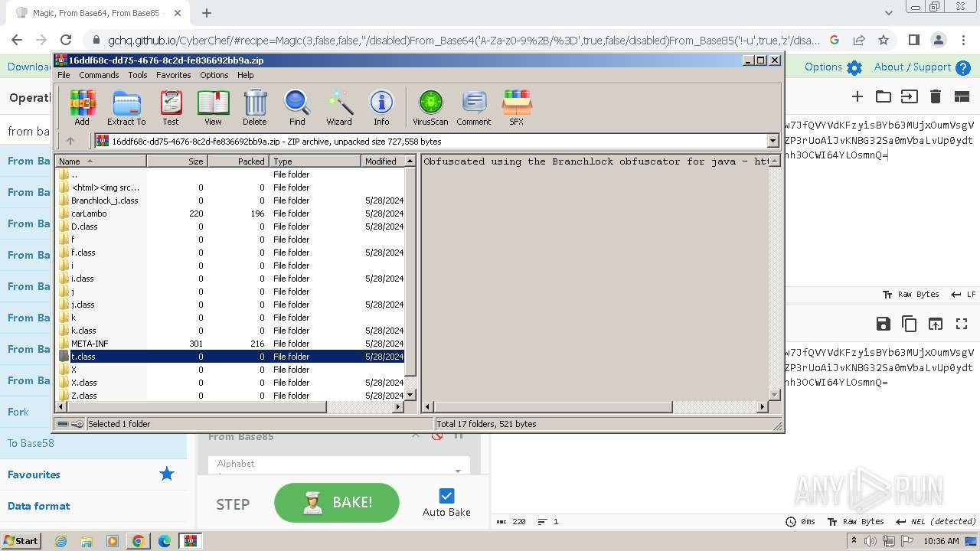This screenshot has width=980, height=551.
Task: Expand the archive path dropdown
Action: pyautogui.click(x=773, y=141)
